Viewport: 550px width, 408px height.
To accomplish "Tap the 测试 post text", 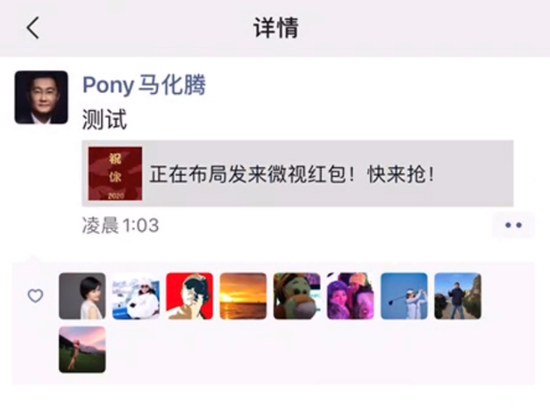I will tap(104, 120).
